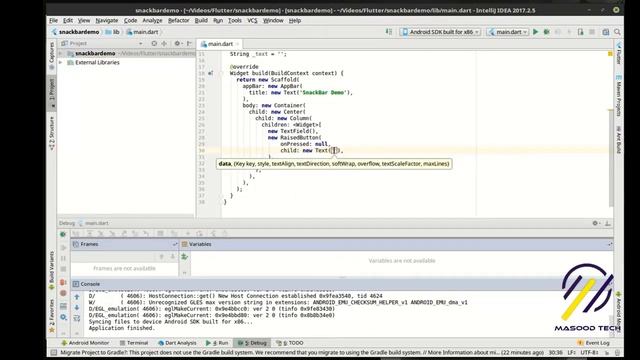Click collapse all icon in Project panel header

pos(164,43)
